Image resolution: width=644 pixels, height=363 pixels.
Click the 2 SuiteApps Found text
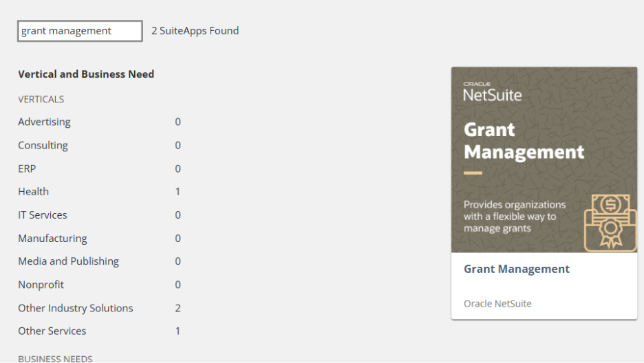[195, 31]
